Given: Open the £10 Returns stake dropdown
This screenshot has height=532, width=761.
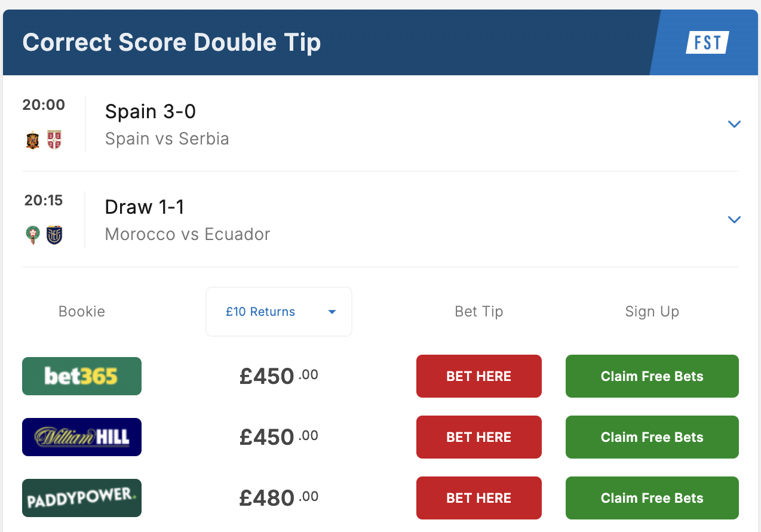Looking at the screenshot, I should [x=279, y=312].
